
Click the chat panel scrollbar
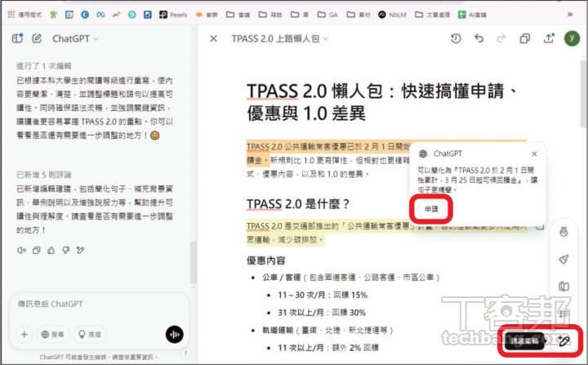(x=193, y=263)
